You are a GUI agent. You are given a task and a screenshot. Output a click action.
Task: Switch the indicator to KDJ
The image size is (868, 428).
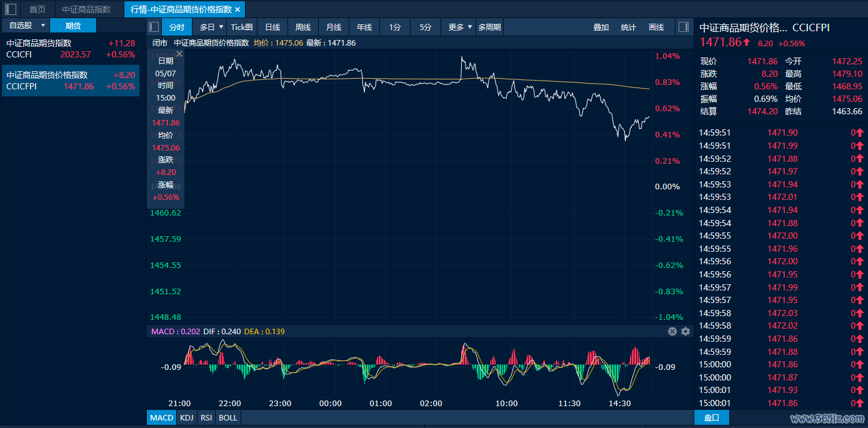pos(186,417)
